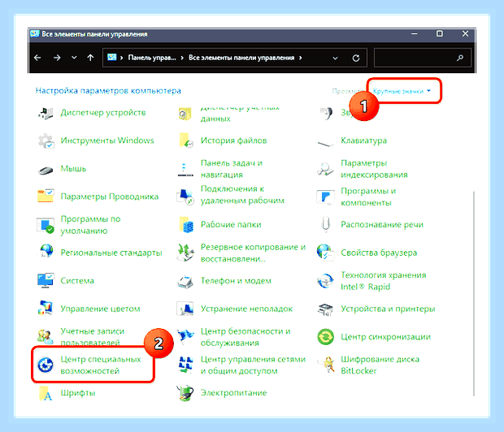Open Диспетчер учетных данных link
This screenshot has height=432, width=504.
[x=240, y=113]
